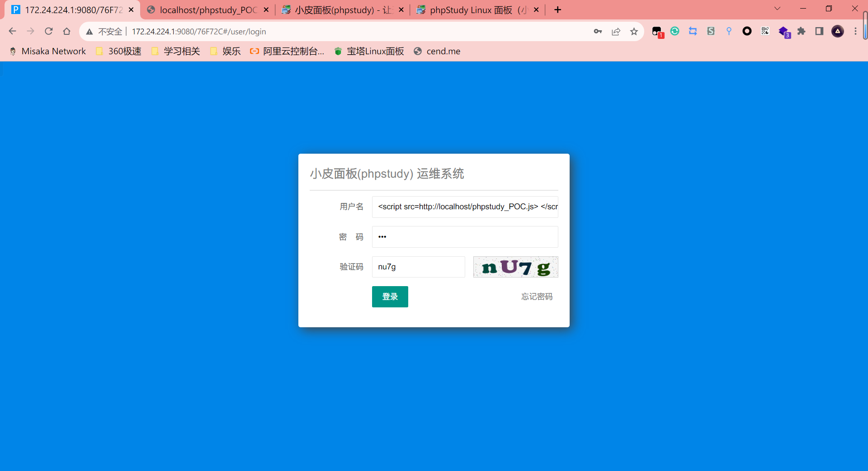868x471 pixels.
Task: Close the 小皮面板(phpstudy) tab
Action: (x=401, y=9)
